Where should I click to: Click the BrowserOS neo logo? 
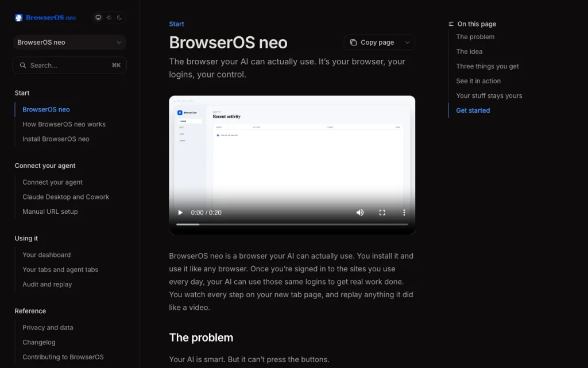(45, 18)
